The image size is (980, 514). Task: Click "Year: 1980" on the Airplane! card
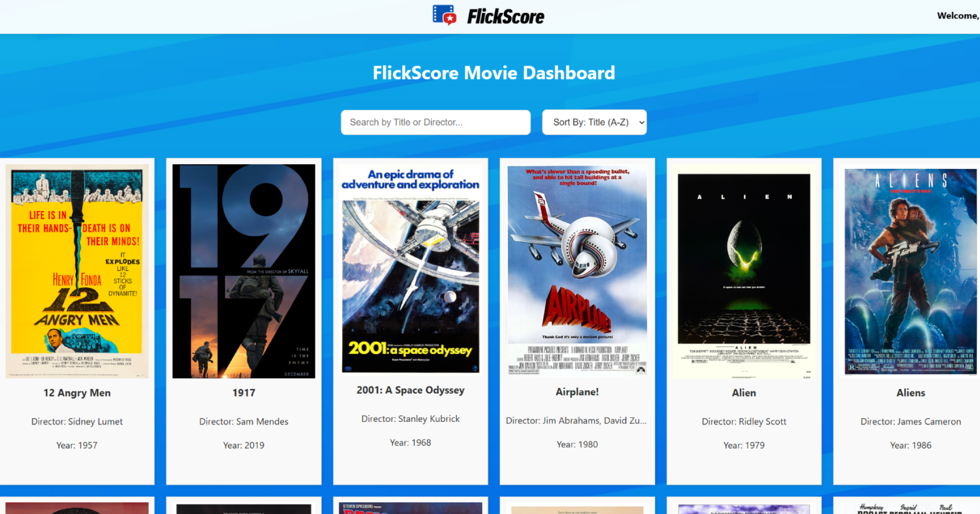577,444
